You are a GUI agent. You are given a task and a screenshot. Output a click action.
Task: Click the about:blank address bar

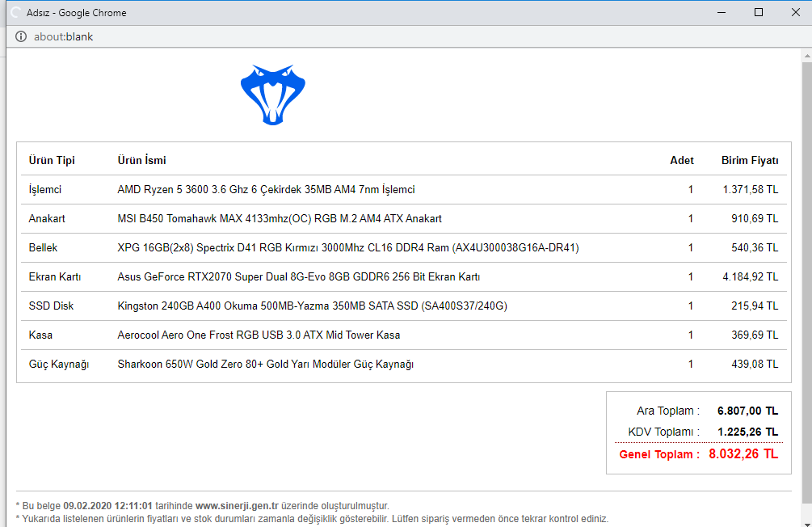point(63,37)
